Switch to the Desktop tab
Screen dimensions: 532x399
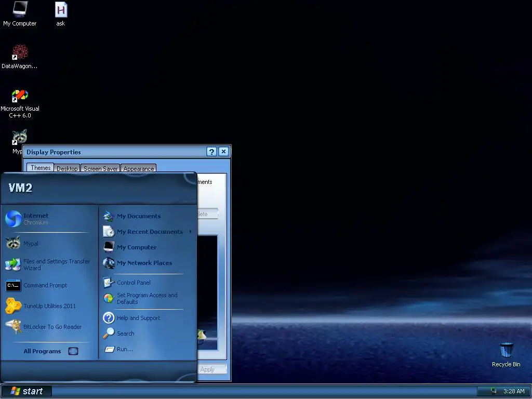coord(67,169)
